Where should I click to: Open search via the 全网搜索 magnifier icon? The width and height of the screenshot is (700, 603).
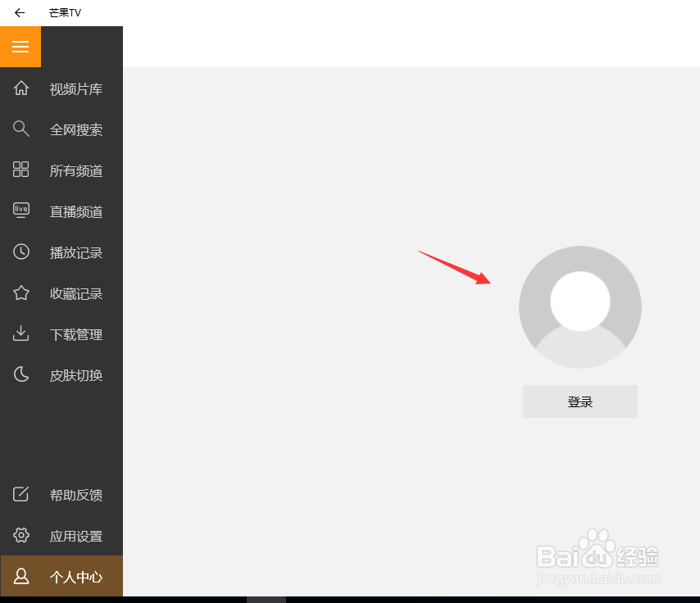coord(20,129)
